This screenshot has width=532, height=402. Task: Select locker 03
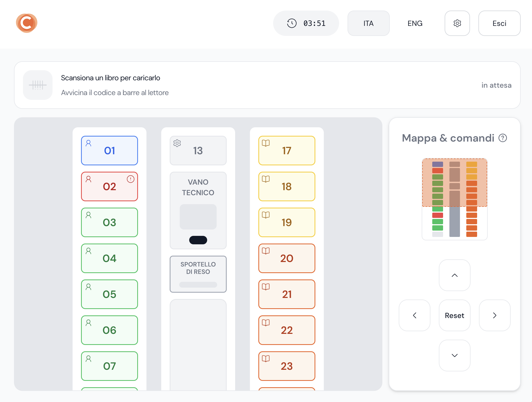(x=110, y=222)
